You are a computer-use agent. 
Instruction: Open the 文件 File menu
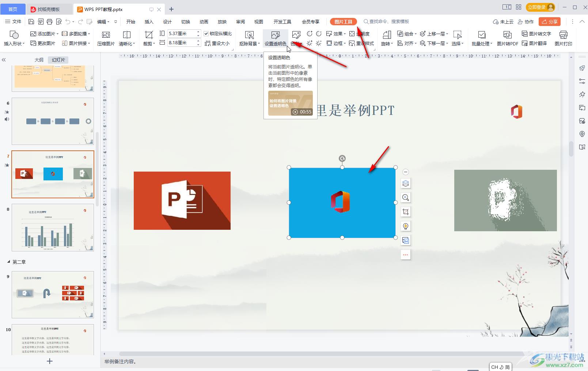click(13, 22)
